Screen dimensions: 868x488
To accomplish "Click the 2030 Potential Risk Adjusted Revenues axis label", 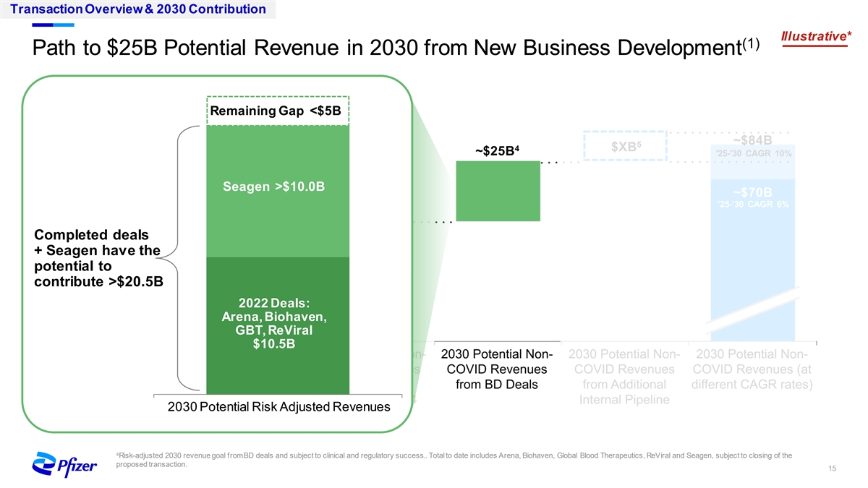I will [x=278, y=407].
